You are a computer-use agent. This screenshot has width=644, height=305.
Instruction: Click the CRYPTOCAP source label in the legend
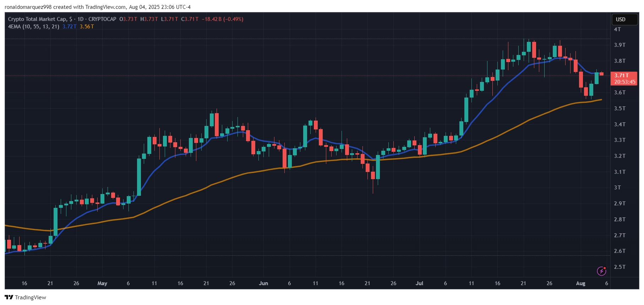(102, 19)
